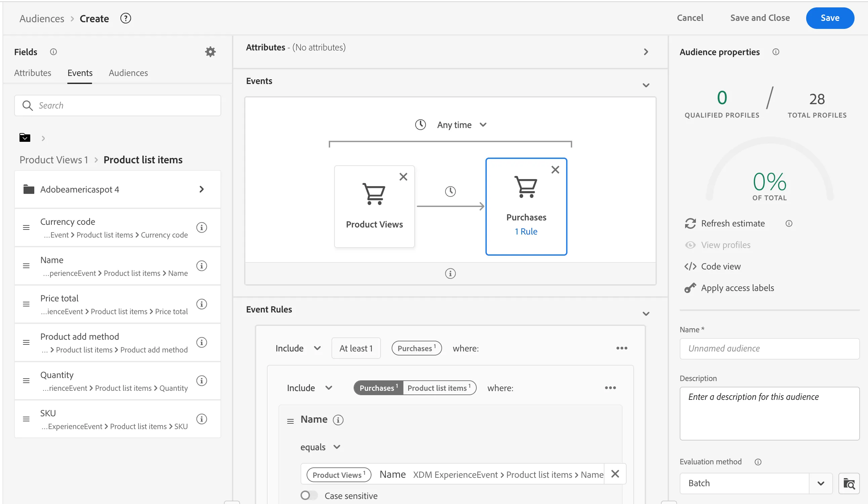
Task: Switch to the Audiences tab
Action: coord(128,73)
